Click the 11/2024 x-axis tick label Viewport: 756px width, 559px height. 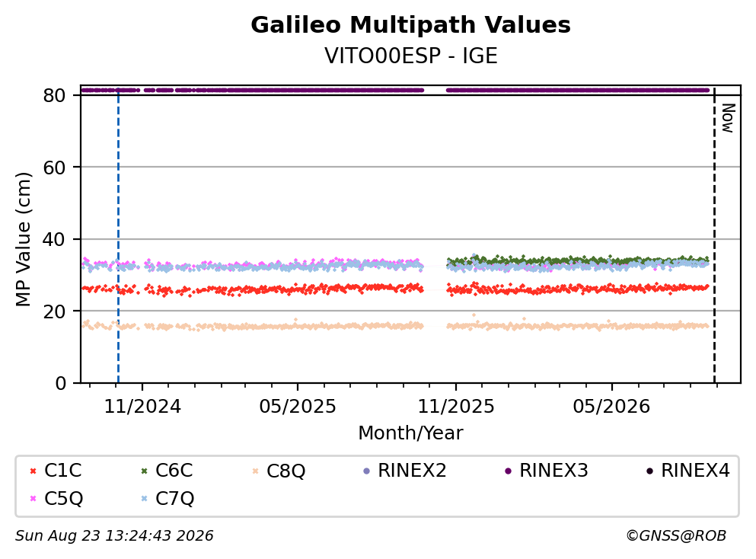[142, 407]
